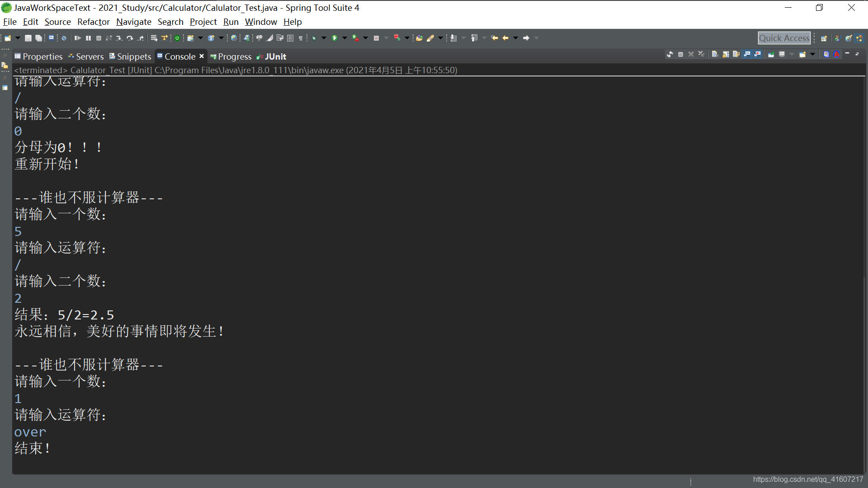Click the Resume debug icon
The image size is (868, 488).
[77, 38]
